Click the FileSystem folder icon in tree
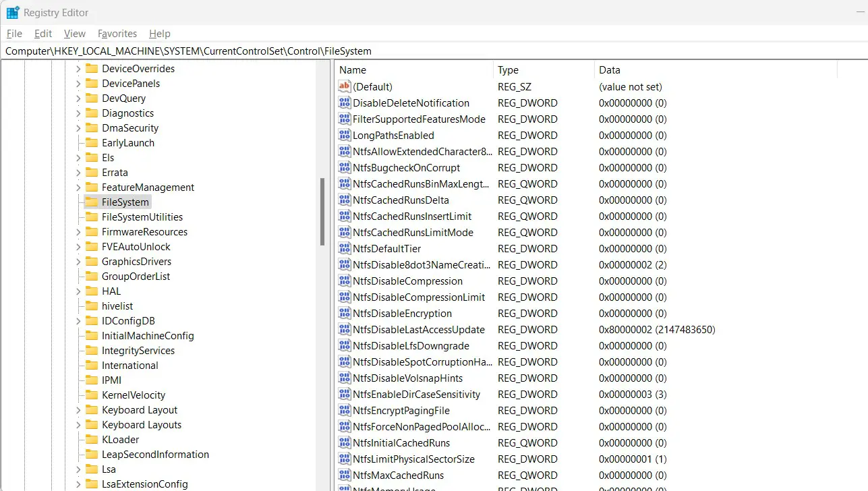The width and height of the screenshot is (868, 491). [x=92, y=202]
